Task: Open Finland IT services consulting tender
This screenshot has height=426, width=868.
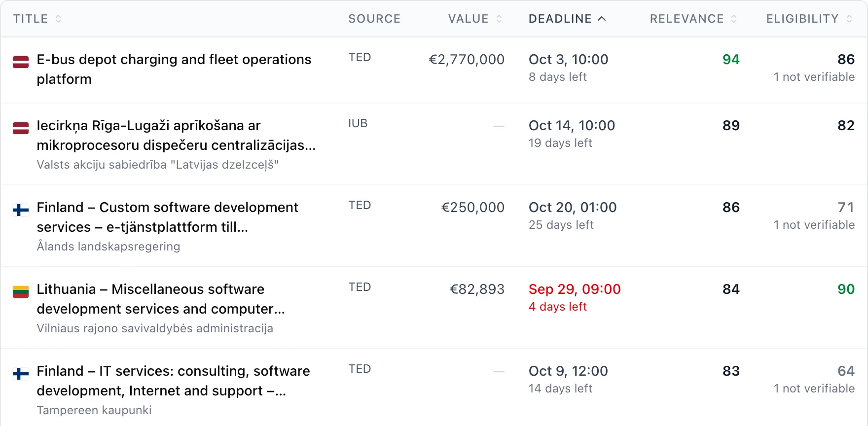Action: click(x=173, y=381)
